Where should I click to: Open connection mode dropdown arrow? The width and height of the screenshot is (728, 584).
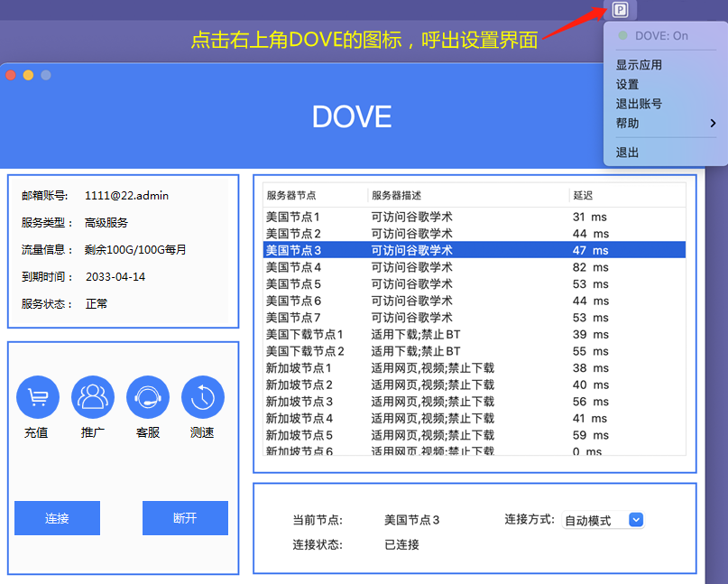coord(636,520)
